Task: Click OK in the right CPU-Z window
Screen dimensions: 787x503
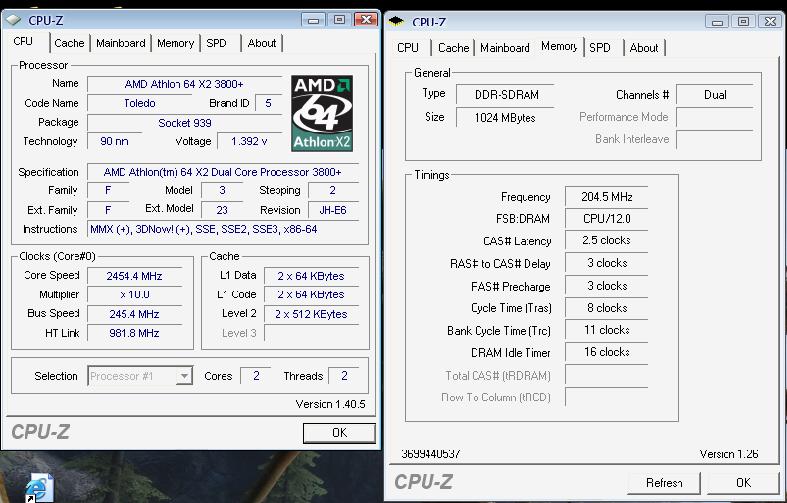Action: 743,483
